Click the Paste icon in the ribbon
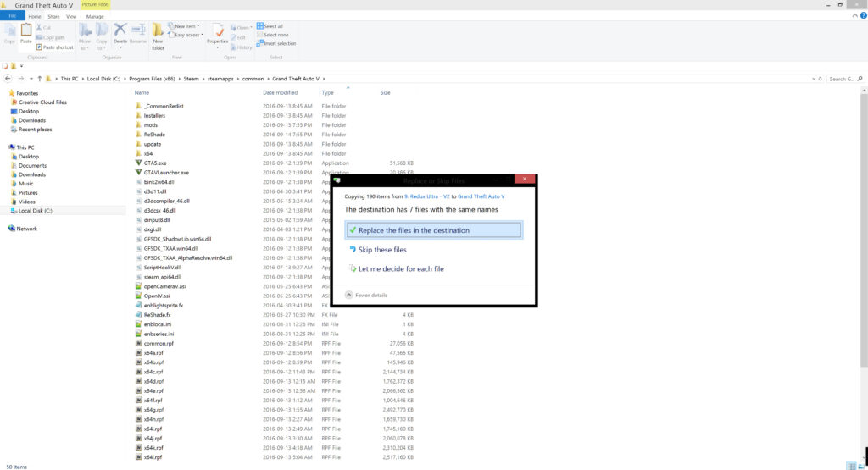This screenshot has height=470, width=868. point(26,30)
